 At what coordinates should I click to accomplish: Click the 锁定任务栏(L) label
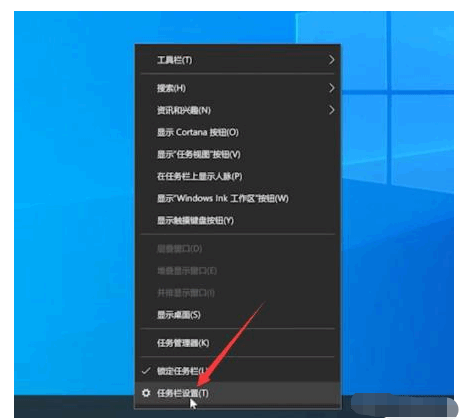pyautogui.click(x=183, y=371)
